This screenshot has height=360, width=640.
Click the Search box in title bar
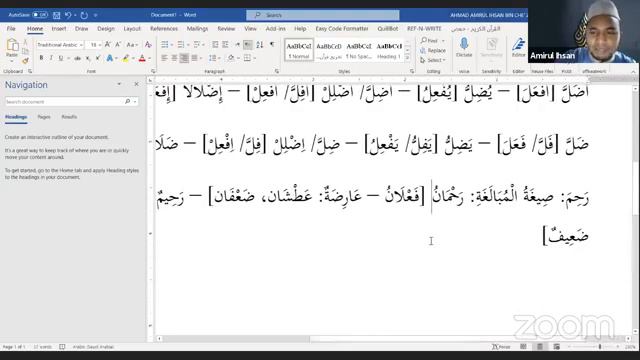322,15
